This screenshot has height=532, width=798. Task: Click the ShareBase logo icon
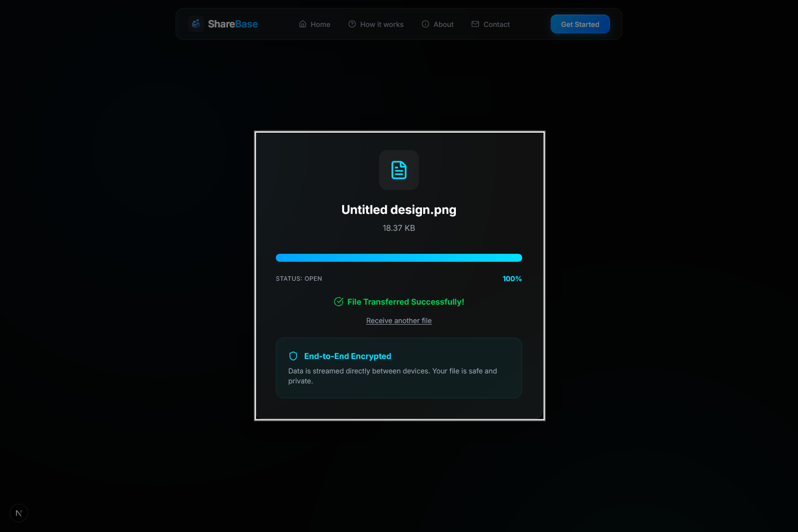point(196,23)
